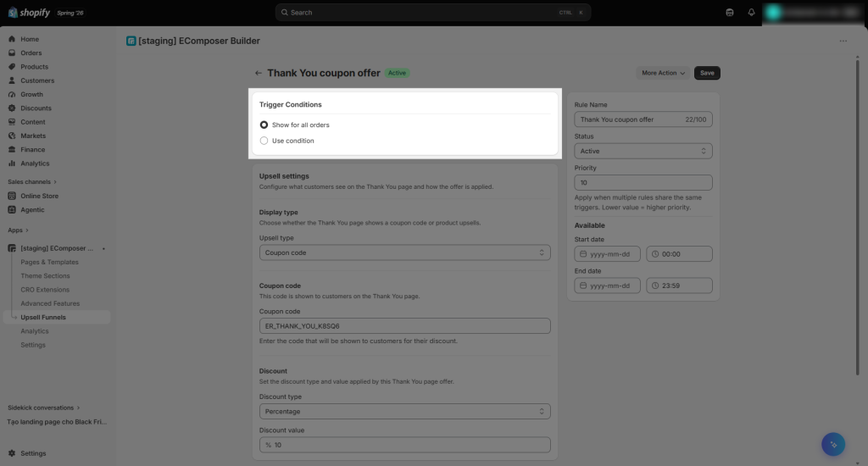The height and width of the screenshot is (466, 868).
Task: Click the Content icon
Action: [x=12, y=122]
